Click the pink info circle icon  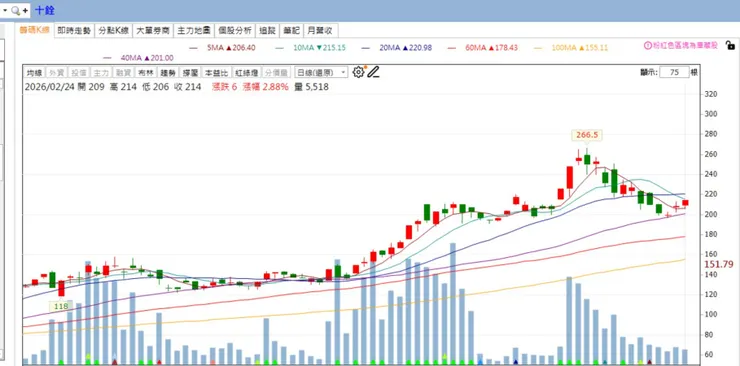pos(648,46)
